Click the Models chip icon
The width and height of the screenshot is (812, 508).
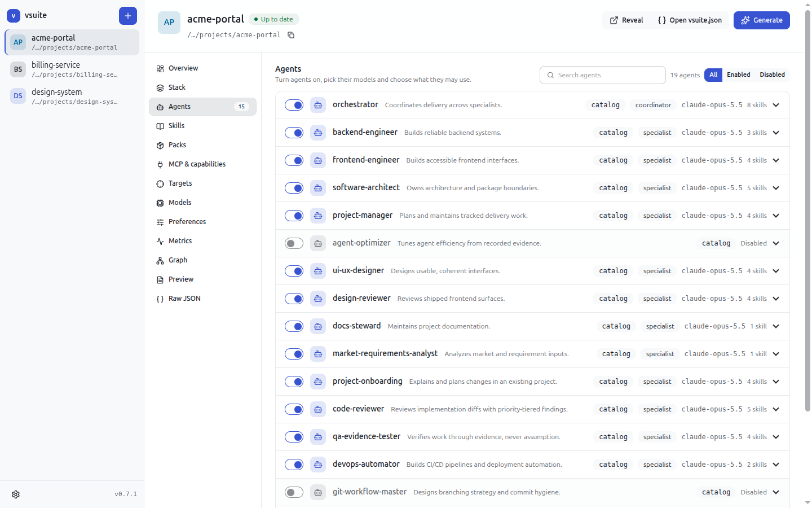coord(160,203)
